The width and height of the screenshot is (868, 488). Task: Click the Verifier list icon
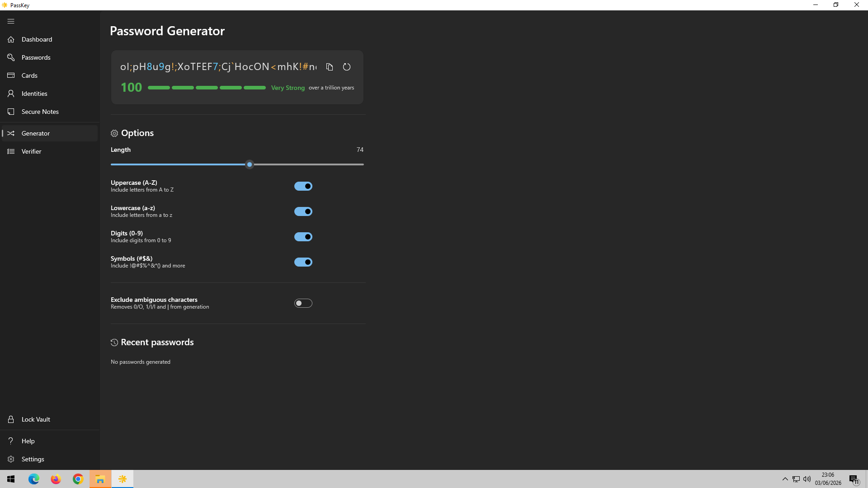[x=11, y=151]
